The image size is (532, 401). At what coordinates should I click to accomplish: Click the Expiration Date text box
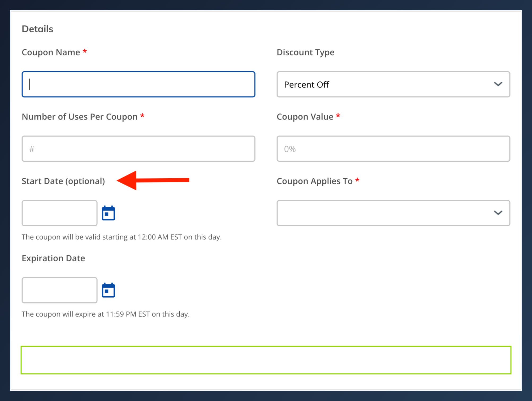[x=59, y=290]
